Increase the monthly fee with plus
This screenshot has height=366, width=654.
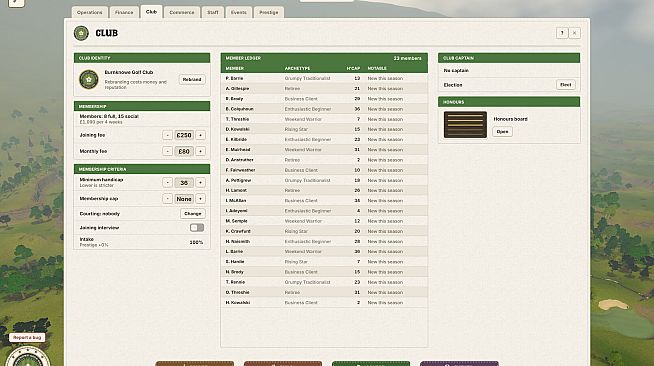click(201, 151)
